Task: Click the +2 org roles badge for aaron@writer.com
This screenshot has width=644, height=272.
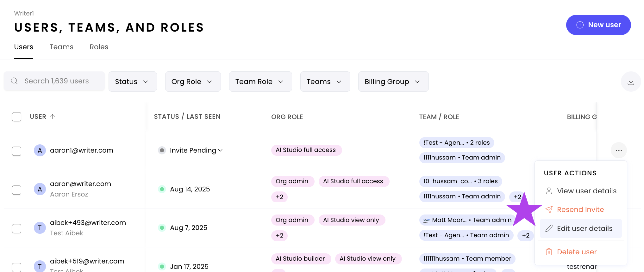Action: click(x=279, y=197)
